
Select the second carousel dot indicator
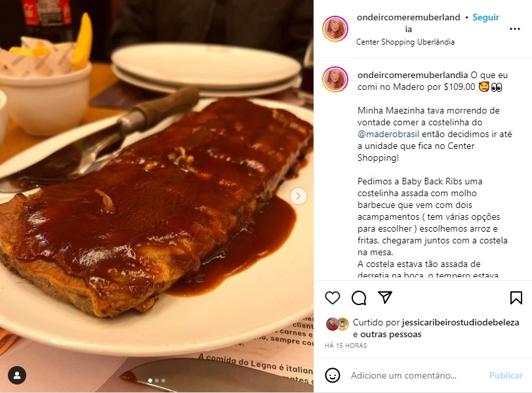click(157, 381)
